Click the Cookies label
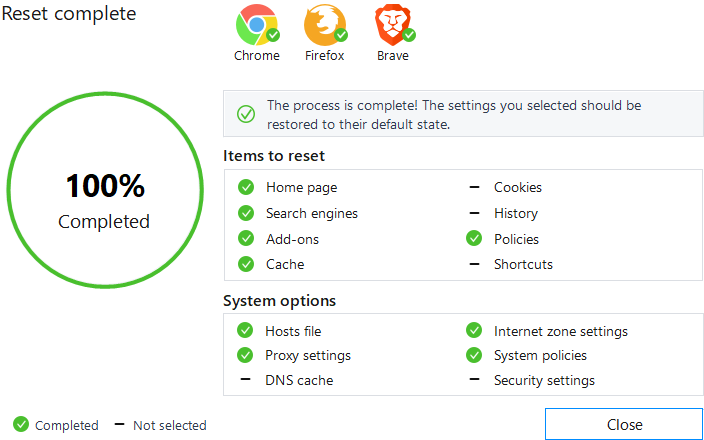The height and width of the screenshot is (440, 704). [x=518, y=187]
